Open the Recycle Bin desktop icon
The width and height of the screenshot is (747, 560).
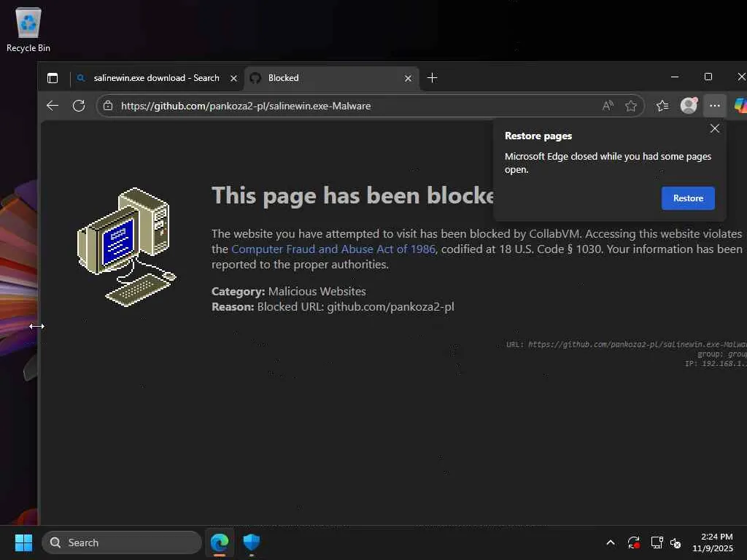tap(28, 29)
